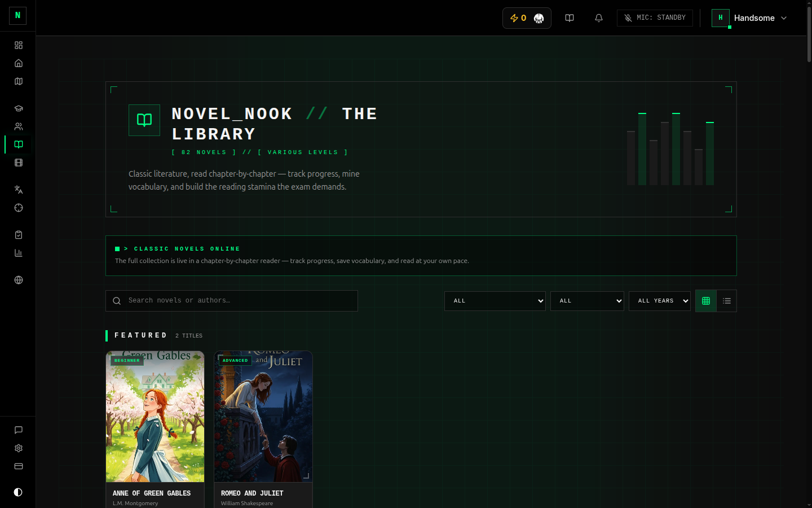Click the Handsome username in the header
The height and width of the screenshot is (508, 812).
(754, 18)
